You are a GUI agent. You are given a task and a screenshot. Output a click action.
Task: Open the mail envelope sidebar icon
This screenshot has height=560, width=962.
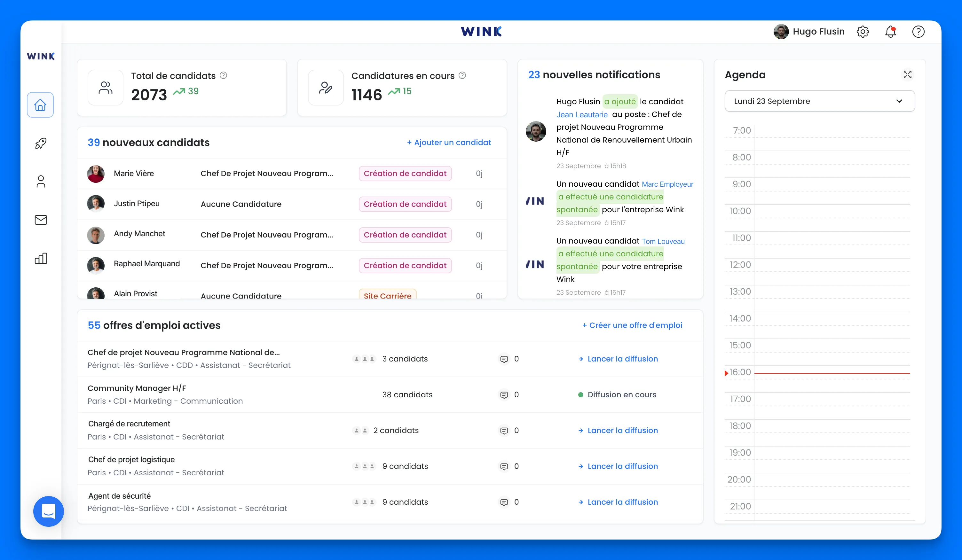tap(41, 220)
